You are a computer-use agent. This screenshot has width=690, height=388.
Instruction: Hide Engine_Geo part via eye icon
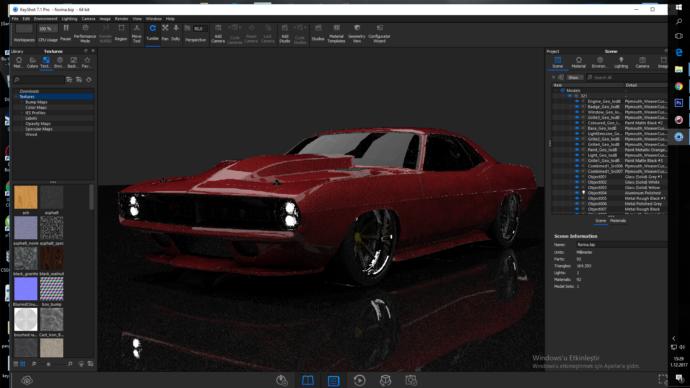[577, 101]
